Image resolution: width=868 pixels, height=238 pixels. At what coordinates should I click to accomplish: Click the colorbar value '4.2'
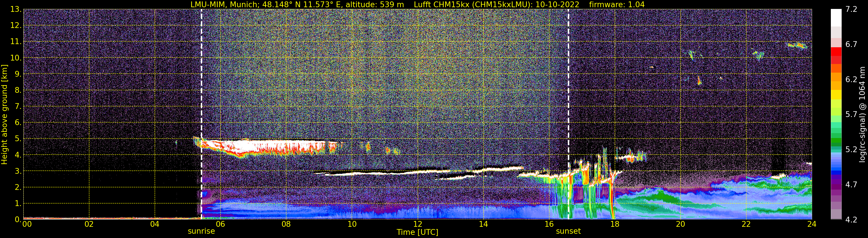point(851,220)
